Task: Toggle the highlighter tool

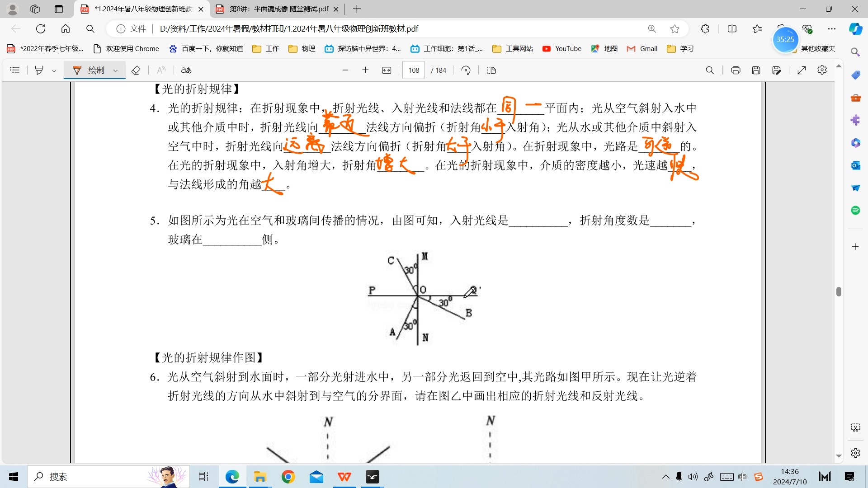Action: (39, 70)
